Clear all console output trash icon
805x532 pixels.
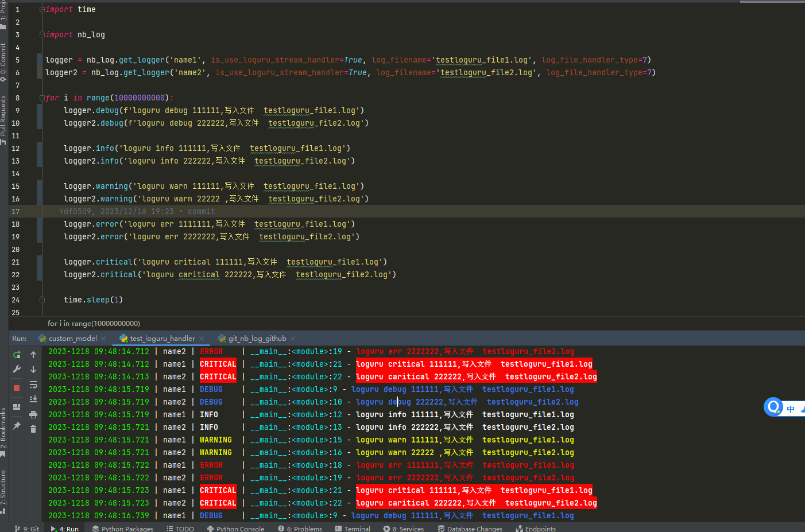33,429
